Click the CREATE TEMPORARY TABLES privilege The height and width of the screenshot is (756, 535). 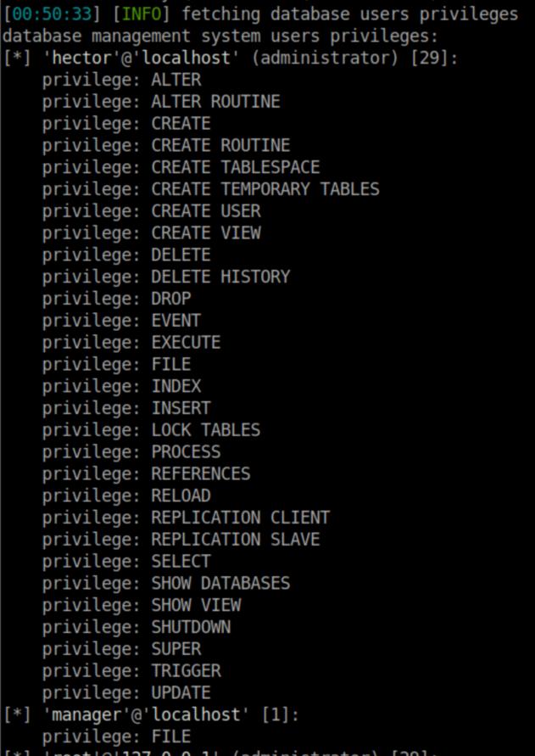[265, 189]
